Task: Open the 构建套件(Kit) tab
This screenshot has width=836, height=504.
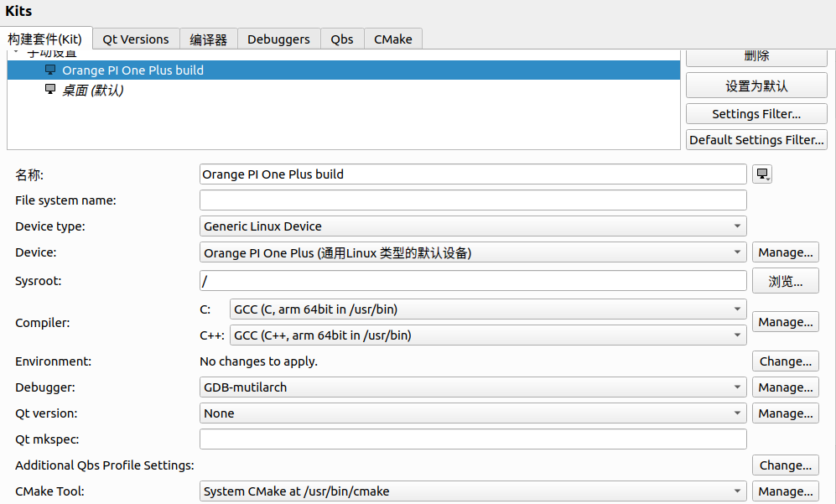Action: coord(45,39)
